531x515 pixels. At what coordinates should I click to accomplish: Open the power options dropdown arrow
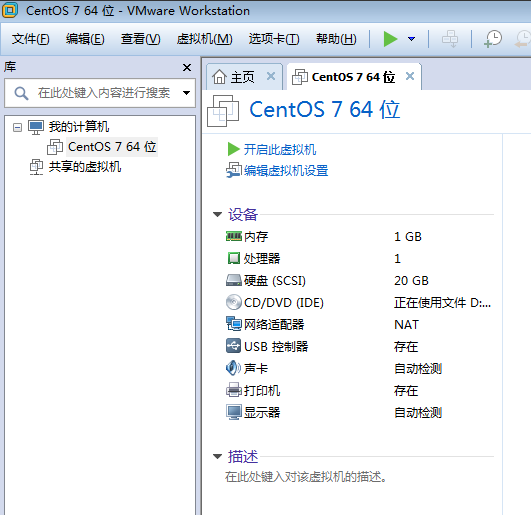[x=411, y=39]
